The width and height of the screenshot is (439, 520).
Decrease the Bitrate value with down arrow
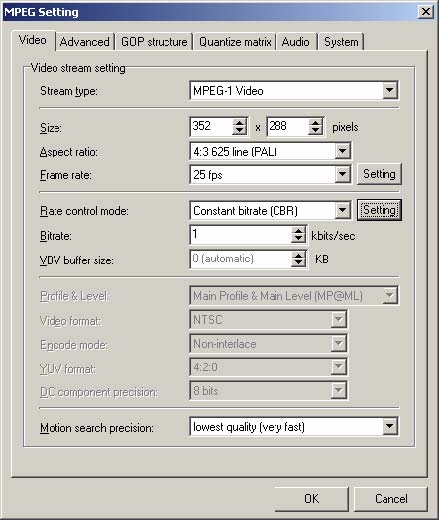click(x=298, y=238)
